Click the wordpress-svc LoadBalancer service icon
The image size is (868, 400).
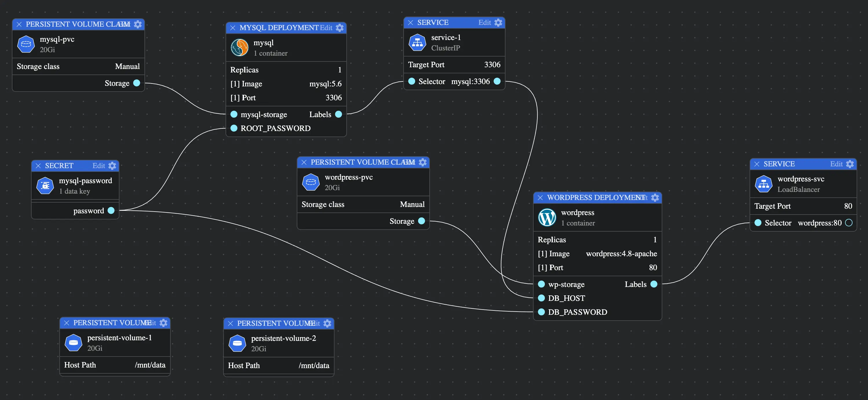pyautogui.click(x=763, y=184)
